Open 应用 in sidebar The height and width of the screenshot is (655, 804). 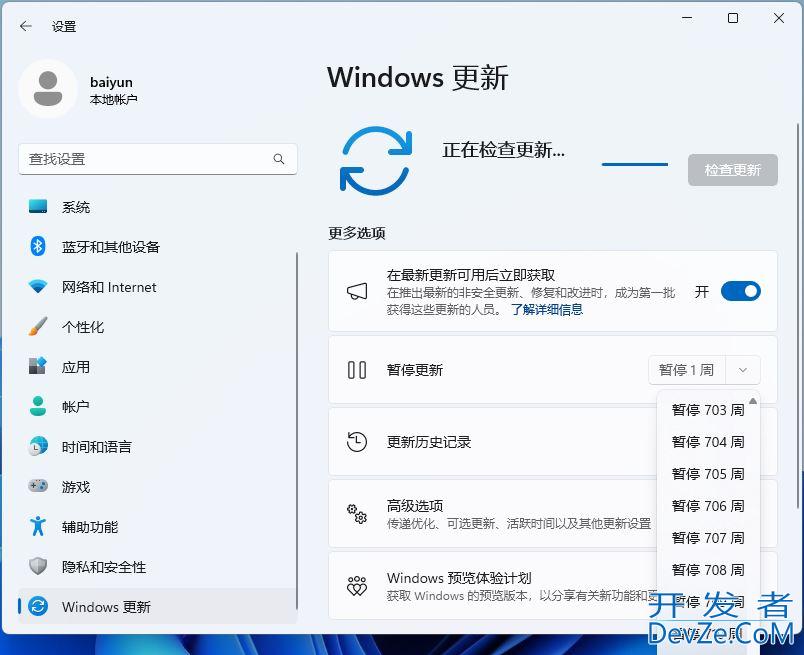coord(156,367)
